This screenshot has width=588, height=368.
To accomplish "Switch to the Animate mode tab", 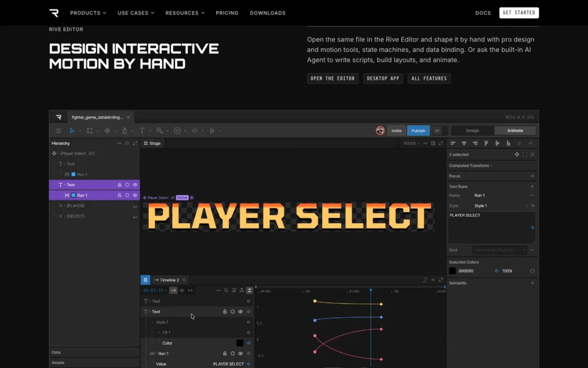I will (x=515, y=131).
